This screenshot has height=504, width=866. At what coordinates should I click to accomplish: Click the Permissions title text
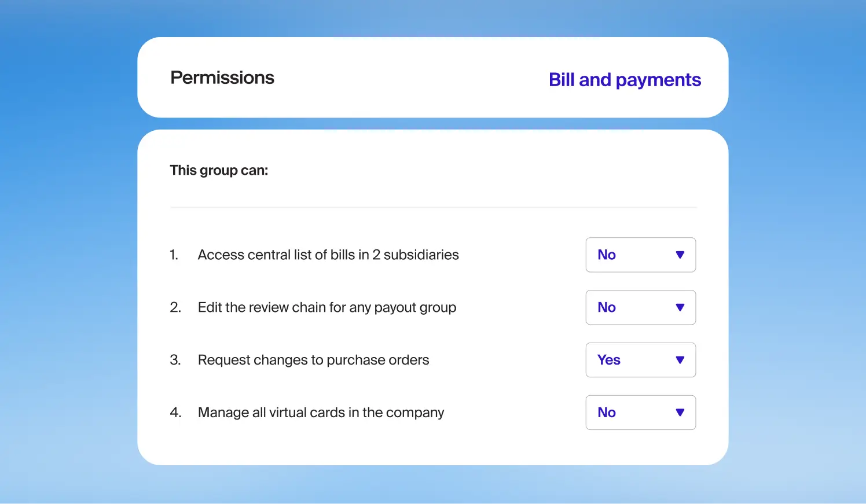(x=222, y=78)
